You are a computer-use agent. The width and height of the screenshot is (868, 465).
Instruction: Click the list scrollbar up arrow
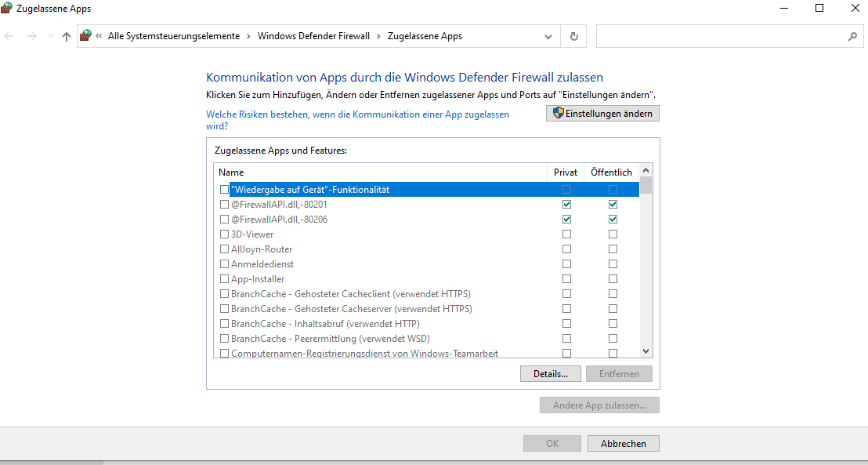point(646,169)
